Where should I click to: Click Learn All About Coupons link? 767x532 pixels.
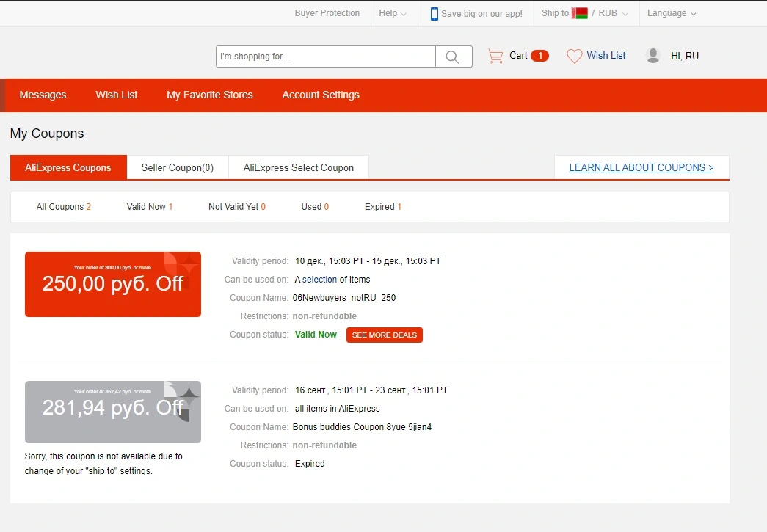[641, 168]
